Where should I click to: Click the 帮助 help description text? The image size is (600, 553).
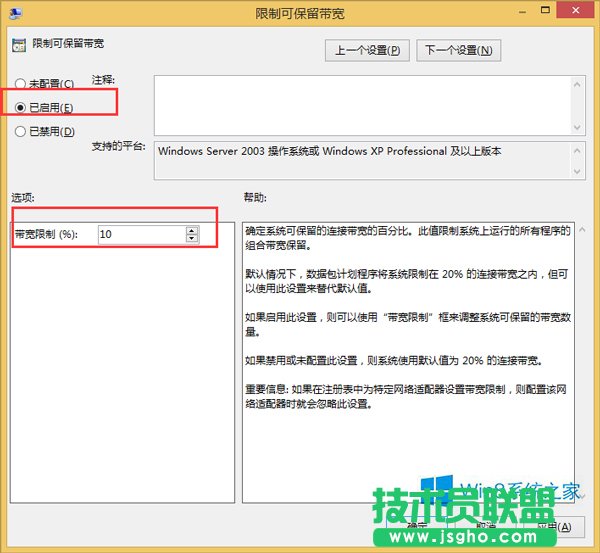[408, 317]
